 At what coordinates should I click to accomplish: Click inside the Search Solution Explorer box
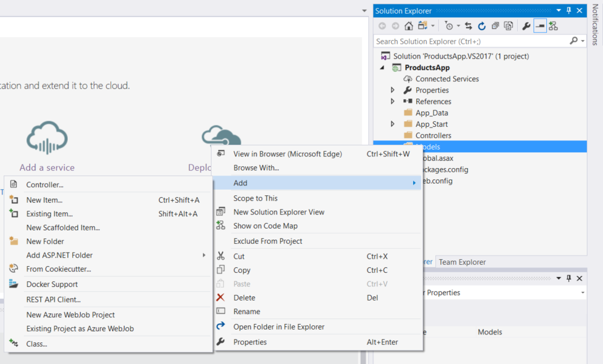(469, 41)
